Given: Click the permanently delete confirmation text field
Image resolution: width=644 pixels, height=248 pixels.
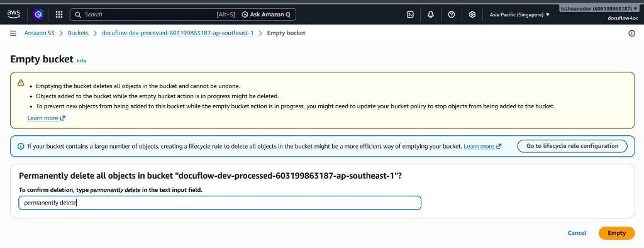Looking at the screenshot, I should coord(219,203).
